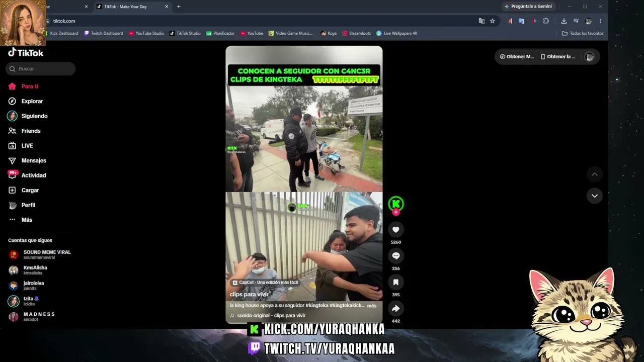The image size is (644, 362).
Task: Open the KmsAlisha followed account
Action: [x=28, y=270]
